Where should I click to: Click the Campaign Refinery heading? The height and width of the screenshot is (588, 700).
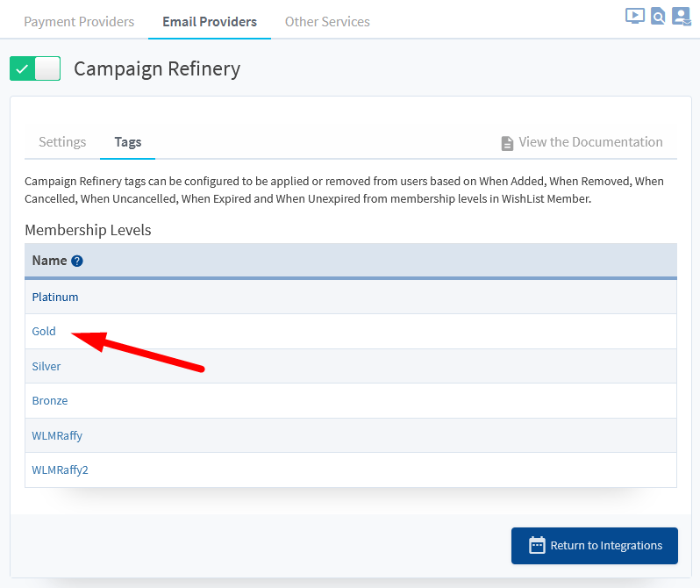[x=157, y=68]
